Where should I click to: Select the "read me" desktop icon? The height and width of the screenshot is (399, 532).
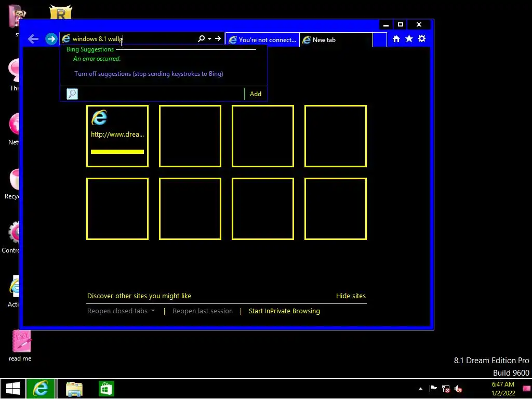(20, 346)
